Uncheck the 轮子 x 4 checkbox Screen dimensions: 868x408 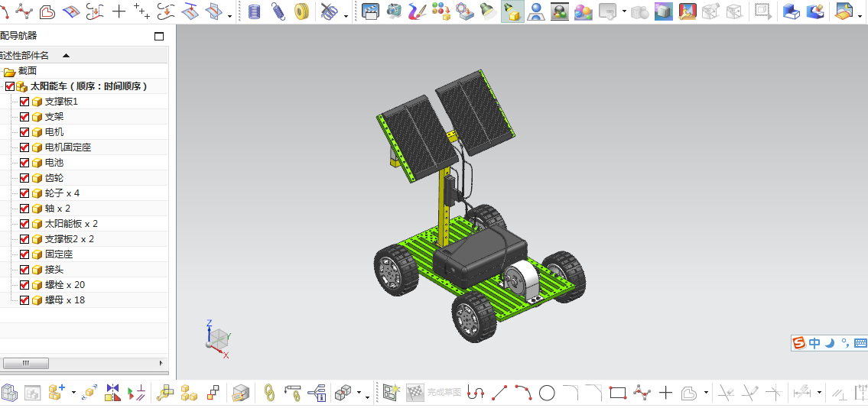[24, 193]
